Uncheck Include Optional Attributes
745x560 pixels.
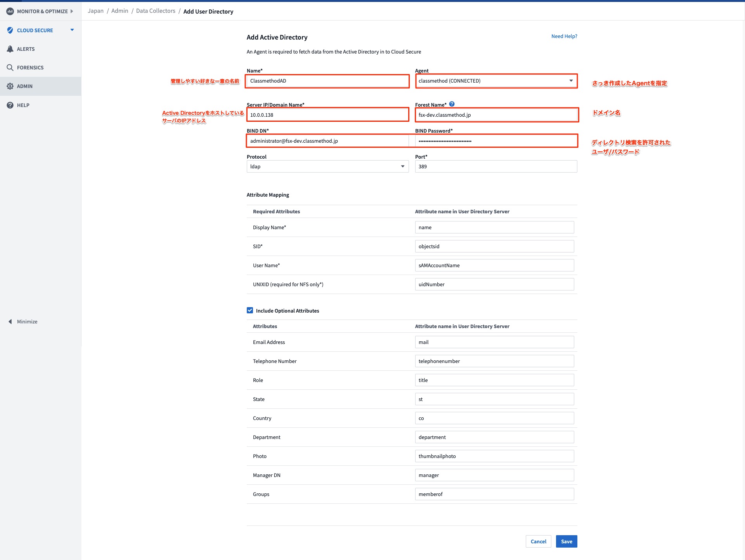pos(250,310)
